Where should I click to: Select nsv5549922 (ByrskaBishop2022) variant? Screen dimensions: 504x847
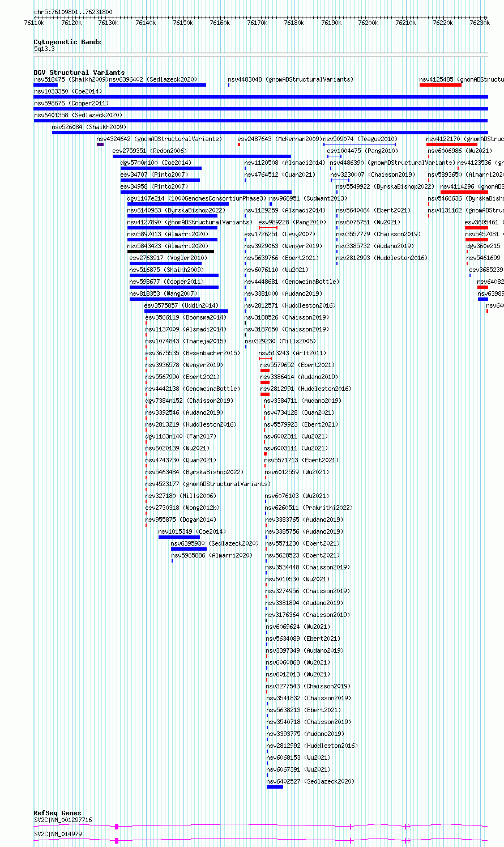pyautogui.click(x=385, y=187)
